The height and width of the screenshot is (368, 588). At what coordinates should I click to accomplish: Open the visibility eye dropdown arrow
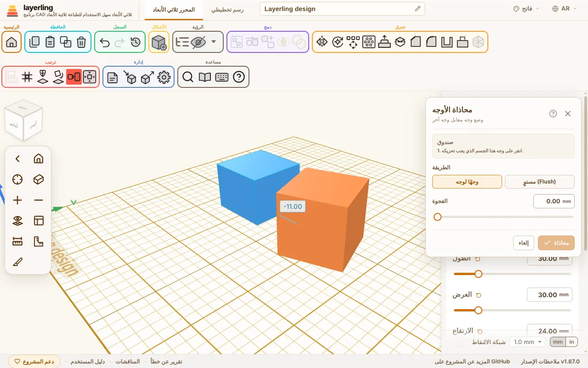214,42
